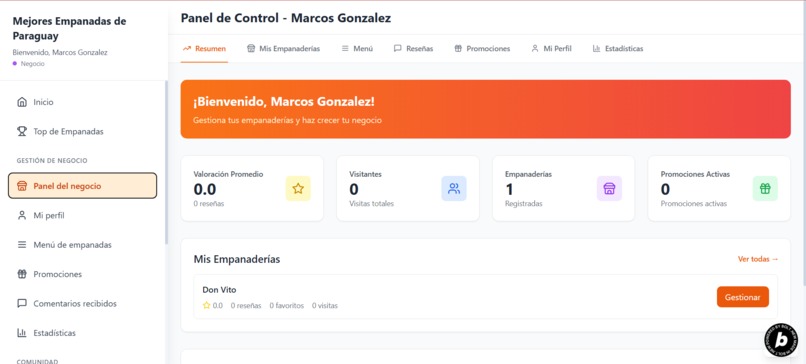The image size is (806, 364).
Task: Click the main page scrollbar on right edge
Action: click(804, 144)
